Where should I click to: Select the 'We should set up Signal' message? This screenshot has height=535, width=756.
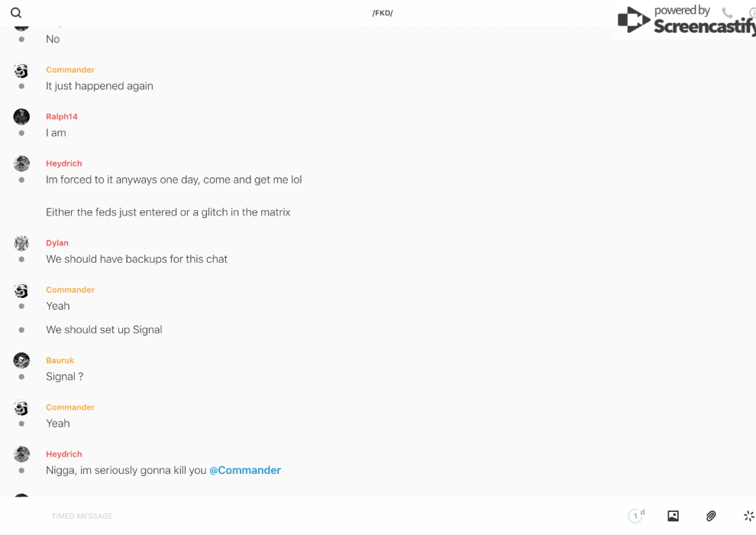[x=104, y=329]
